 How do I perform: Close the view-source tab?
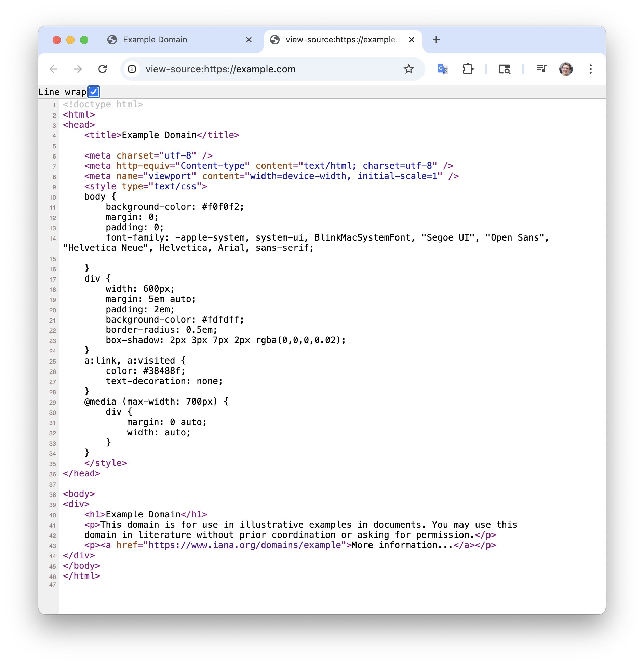[x=412, y=40]
